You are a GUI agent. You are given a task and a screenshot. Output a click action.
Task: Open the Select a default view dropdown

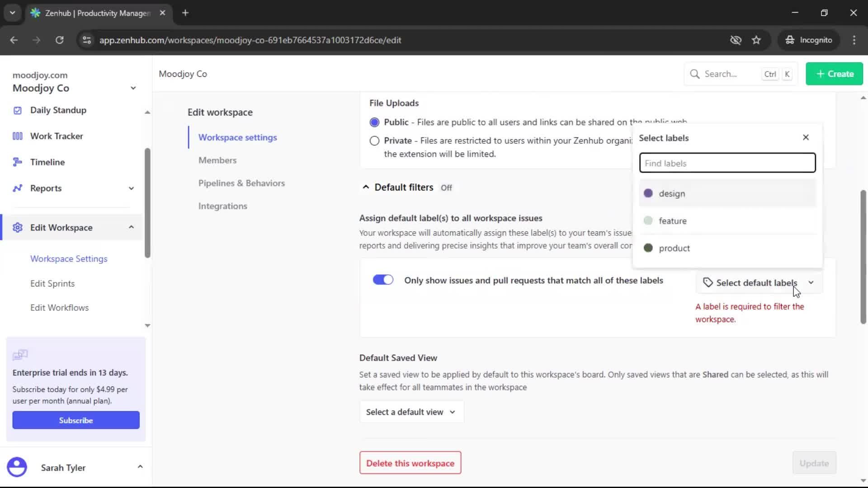[411, 412]
